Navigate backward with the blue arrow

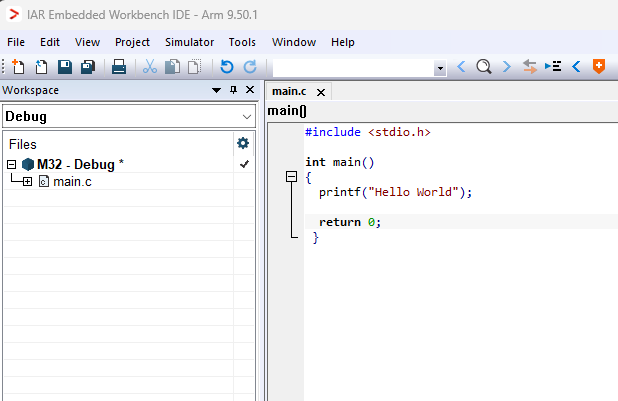click(576, 66)
